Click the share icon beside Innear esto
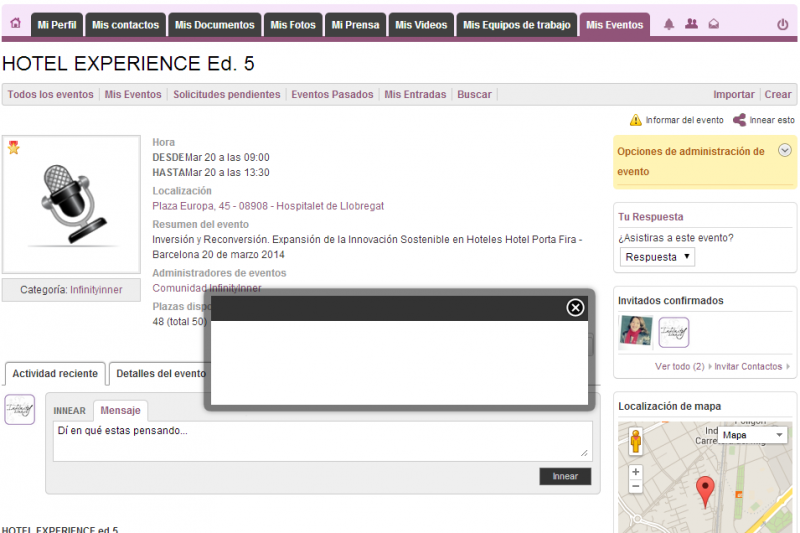This screenshot has height=533, width=800. tap(739, 120)
